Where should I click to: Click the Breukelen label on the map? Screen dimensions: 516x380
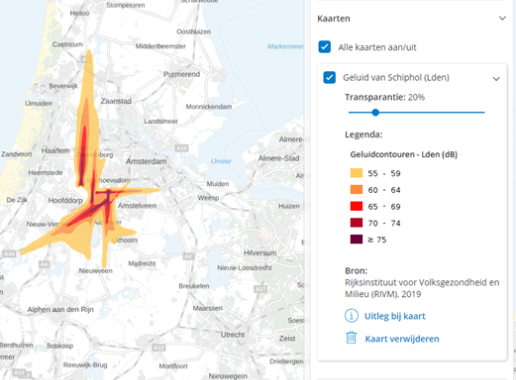[194, 286]
